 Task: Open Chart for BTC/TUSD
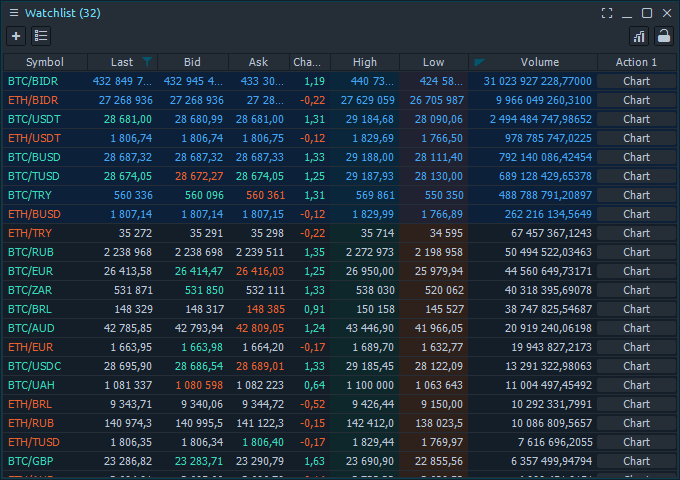tap(636, 176)
